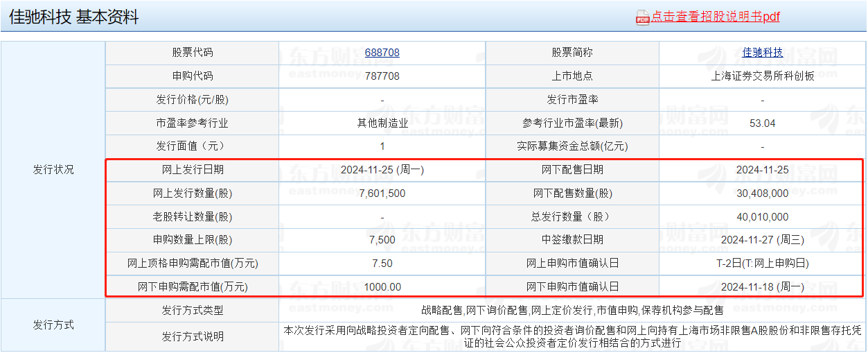Click the 网下申购市值确认日 label
Screen dimensions: 868x353
pos(572,287)
